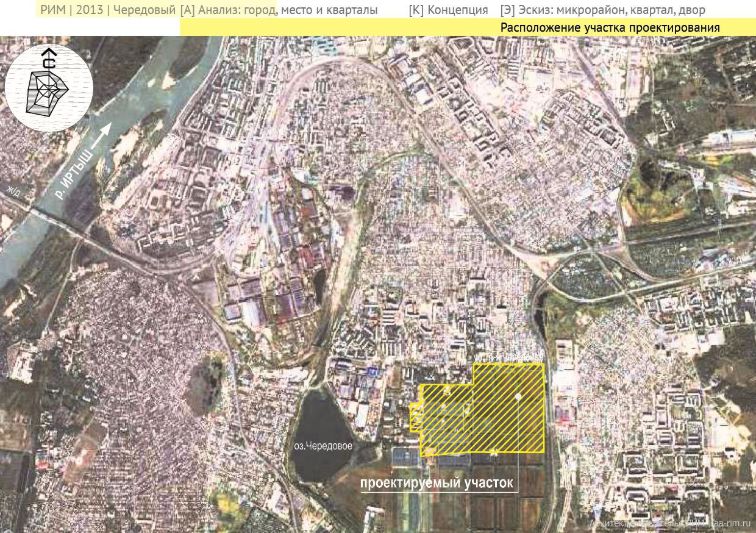Click the small hatched western site extension

(415, 417)
